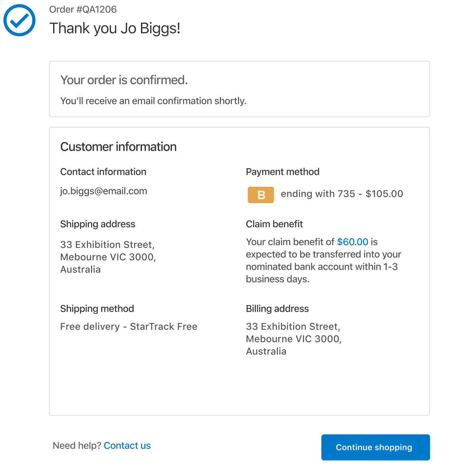Click the Need help? text
The width and height of the screenshot is (462, 476).
tap(77, 446)
